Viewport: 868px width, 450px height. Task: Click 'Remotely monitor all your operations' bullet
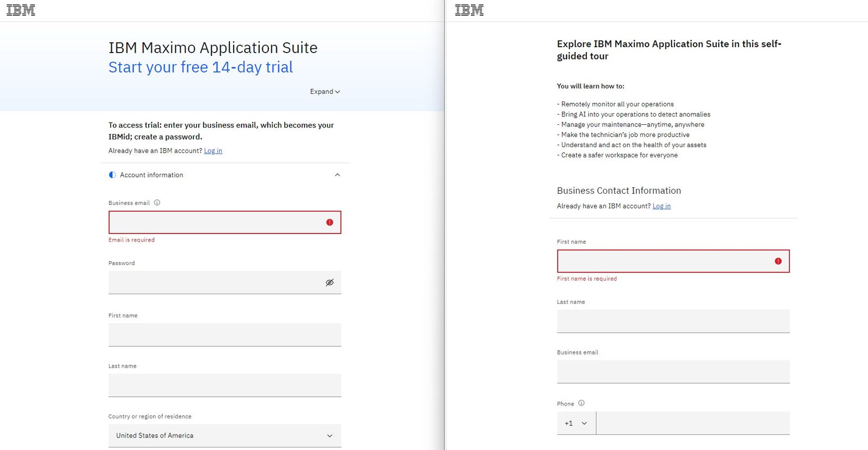click(615, 104)
